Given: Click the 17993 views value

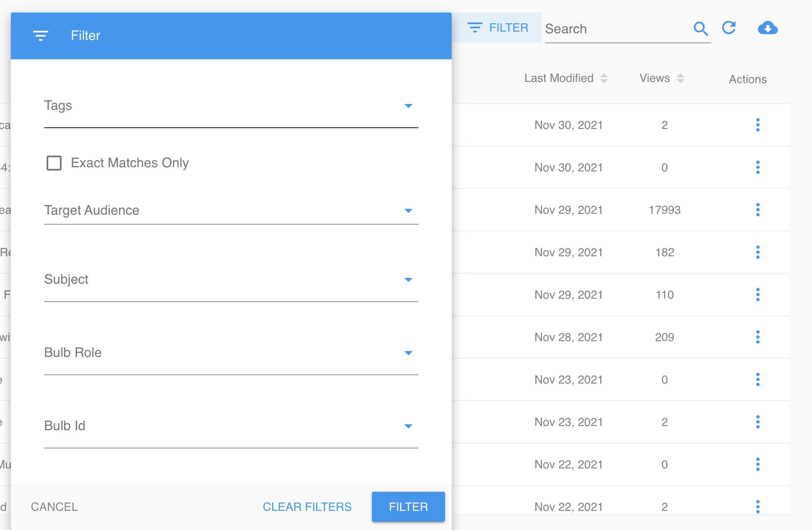Looking at the screenshot, I should click(665, 210).
